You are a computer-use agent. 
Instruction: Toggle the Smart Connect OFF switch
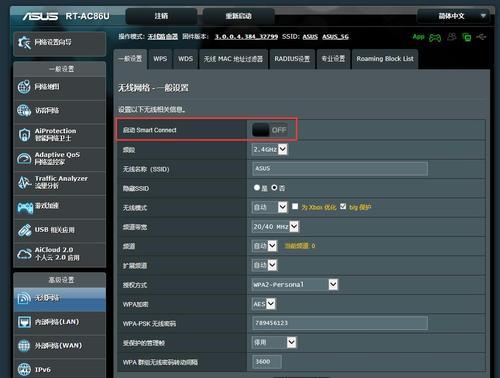point(270,130)
